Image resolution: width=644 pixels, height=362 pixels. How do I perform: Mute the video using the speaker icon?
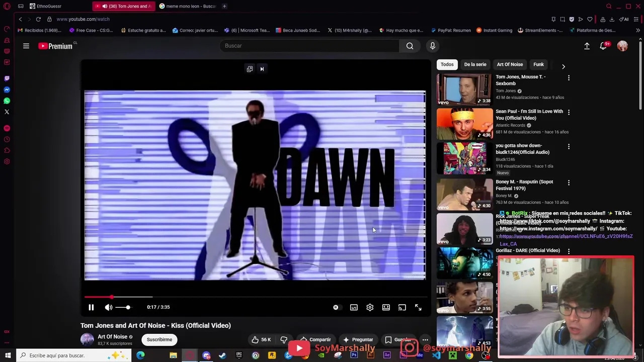point(109,307)
